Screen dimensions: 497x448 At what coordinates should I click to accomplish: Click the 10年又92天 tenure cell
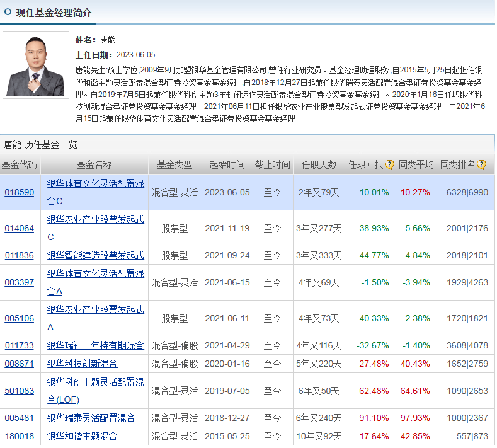pyautogui.click(x=319, y=436)
